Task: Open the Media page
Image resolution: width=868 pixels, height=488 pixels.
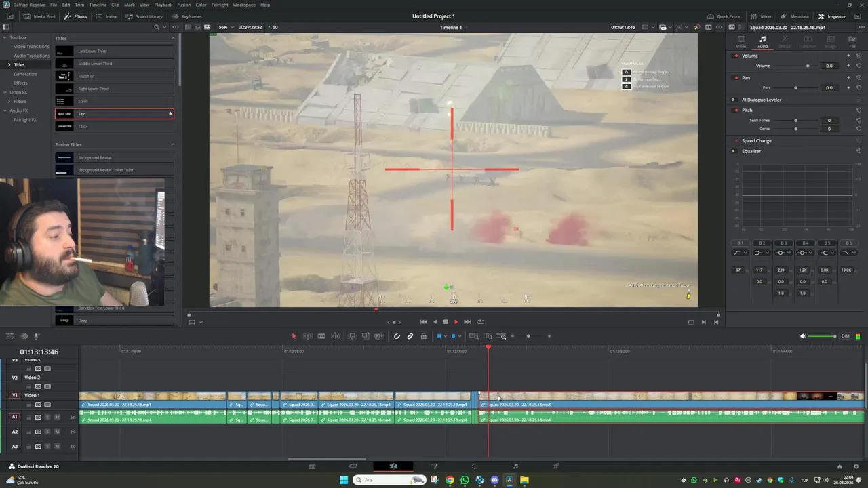Action: point(312,466)
